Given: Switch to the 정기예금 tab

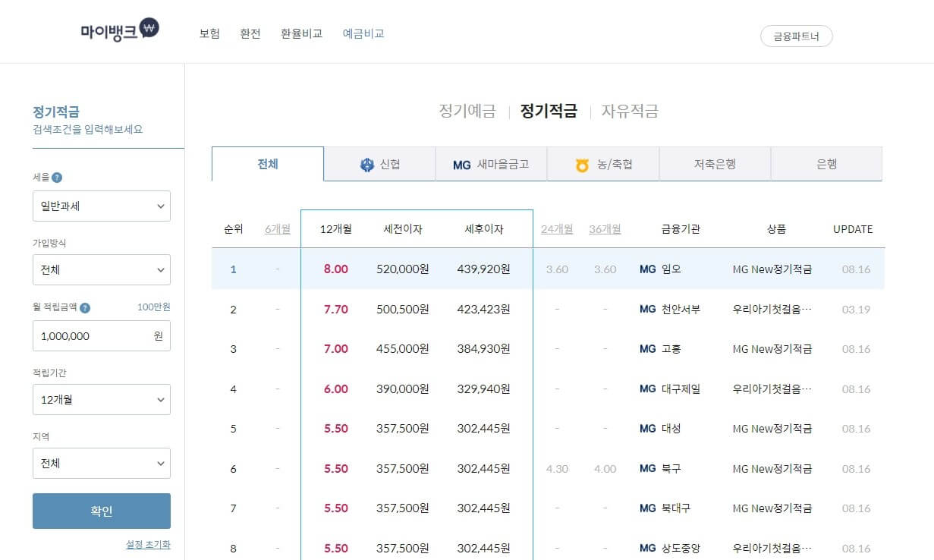Looking at the screenshot, I should point(467,110).
